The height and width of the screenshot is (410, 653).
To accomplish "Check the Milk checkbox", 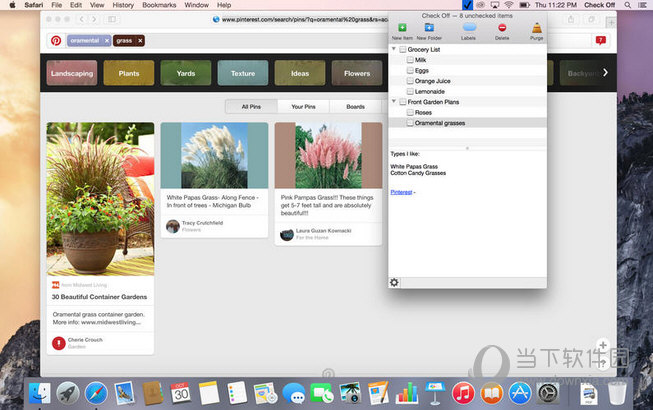I will [410, 60].
